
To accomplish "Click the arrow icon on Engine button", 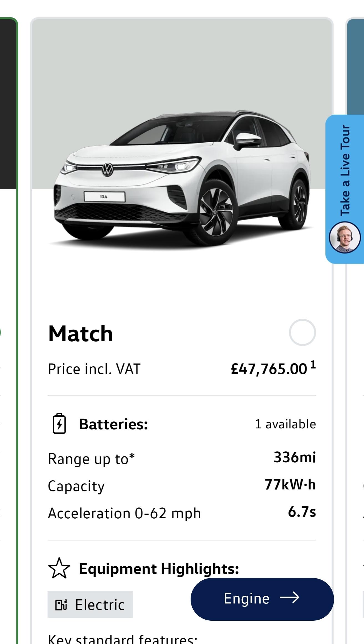I will click(289, 598).
